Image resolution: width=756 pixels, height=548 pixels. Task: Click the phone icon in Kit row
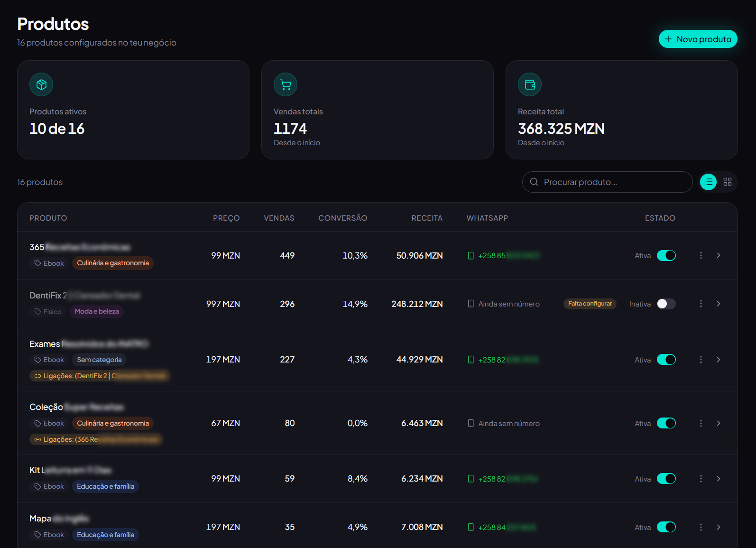(471, 479)
